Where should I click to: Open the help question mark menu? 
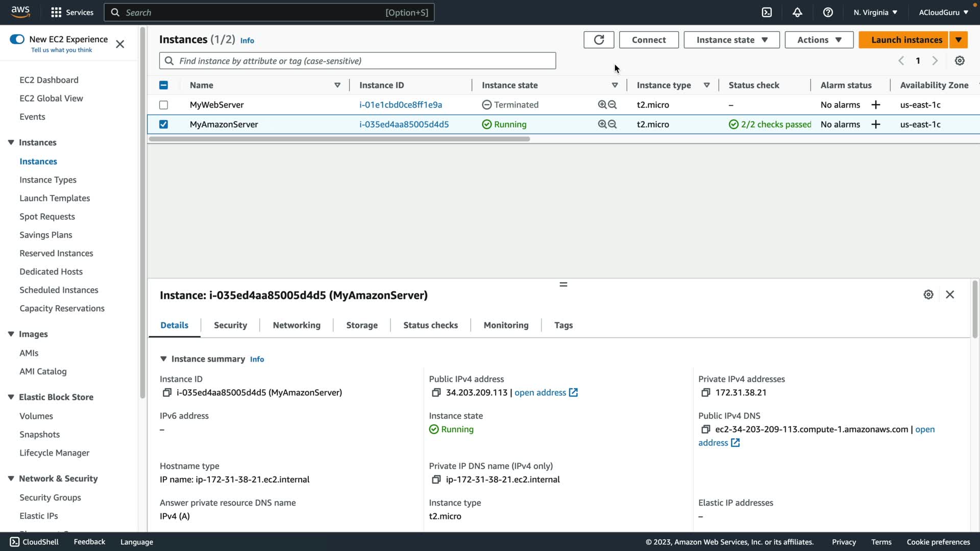pos(828,12)
